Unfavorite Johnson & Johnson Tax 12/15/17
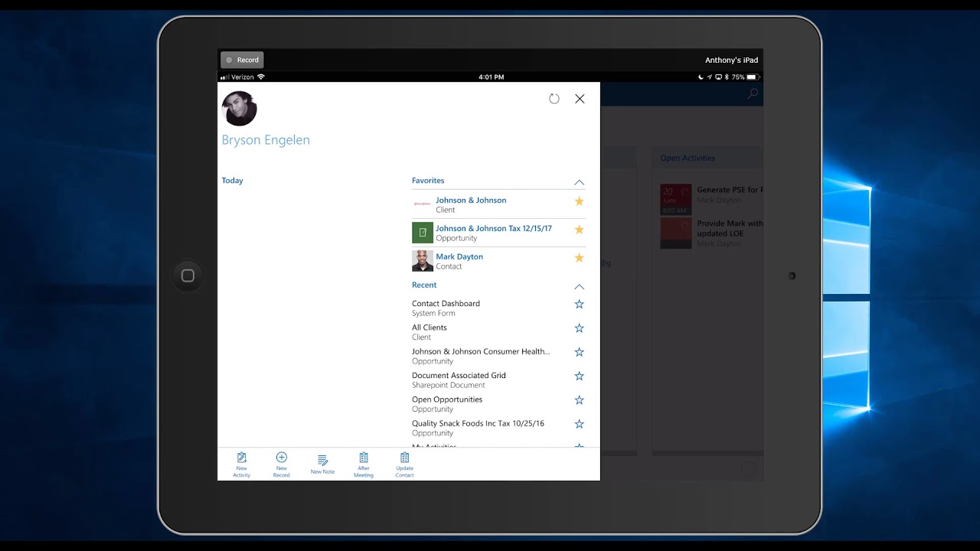 (x=580, y=230)
